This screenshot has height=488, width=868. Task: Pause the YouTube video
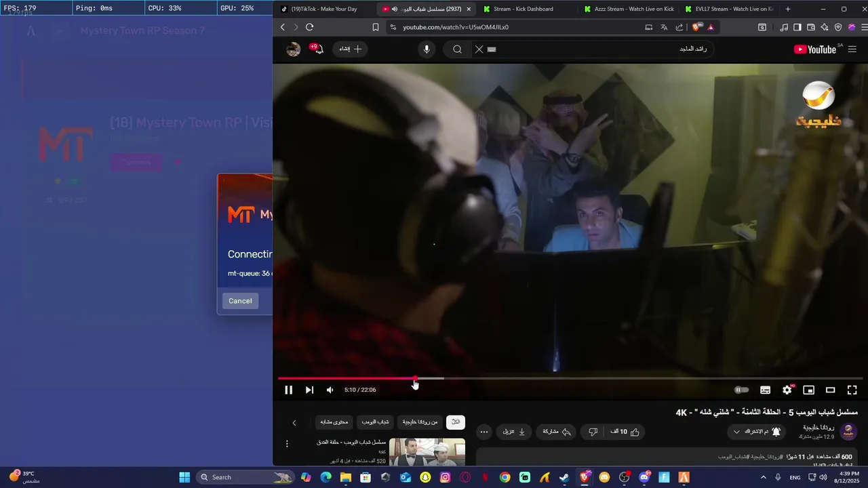click(x=288, y=390)
